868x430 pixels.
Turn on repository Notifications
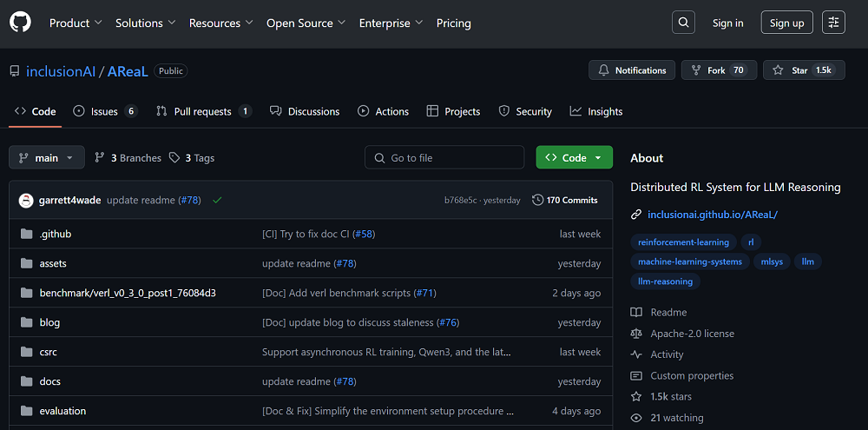point(632,70)
